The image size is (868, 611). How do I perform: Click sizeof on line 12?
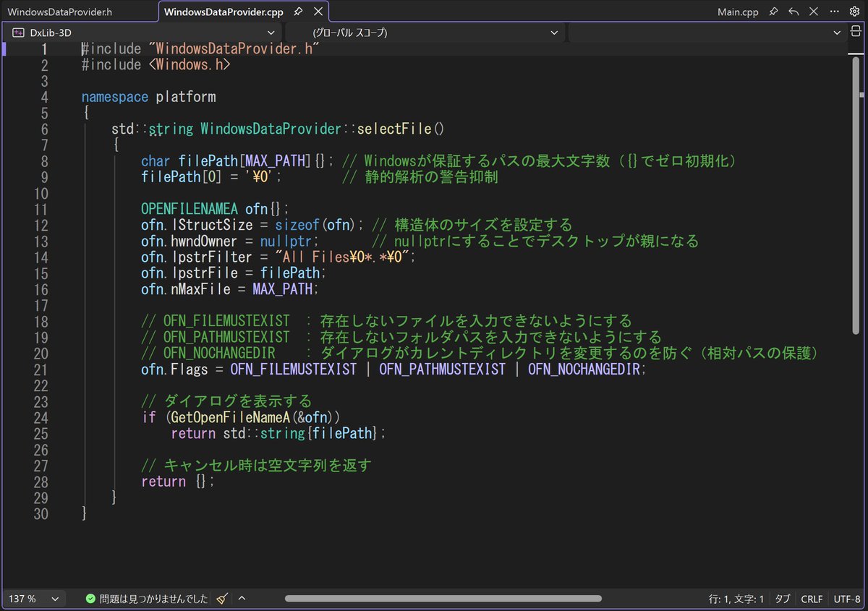tap(297, 225)
